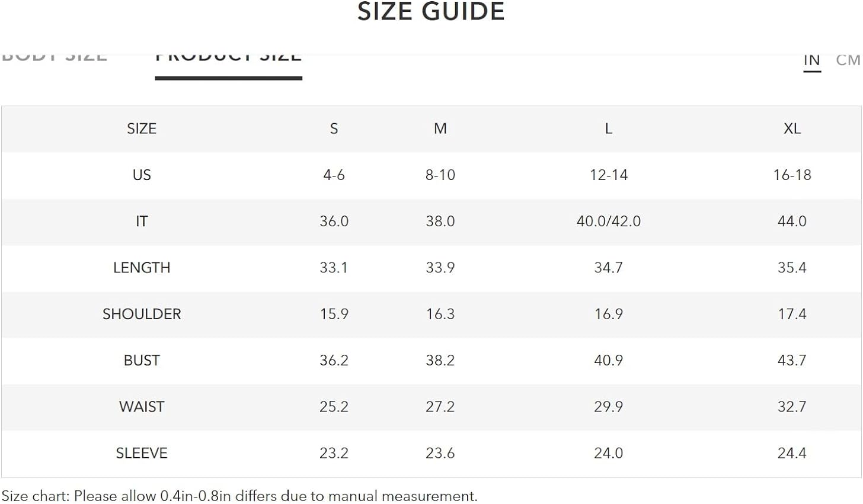The height and width of the screenshot is (504, 863).
Task: Select the XL column header
Action: pos(792,129)
